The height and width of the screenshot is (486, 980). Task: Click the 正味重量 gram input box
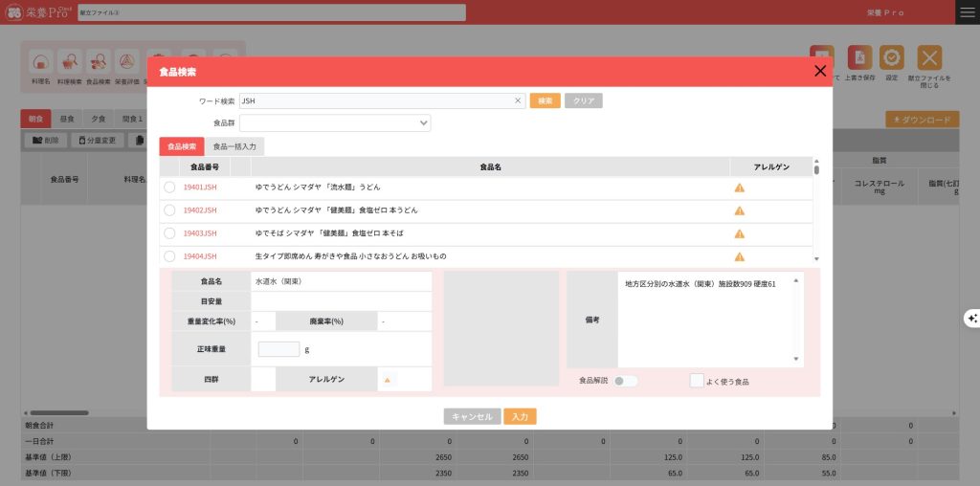[x=278, y=349]
